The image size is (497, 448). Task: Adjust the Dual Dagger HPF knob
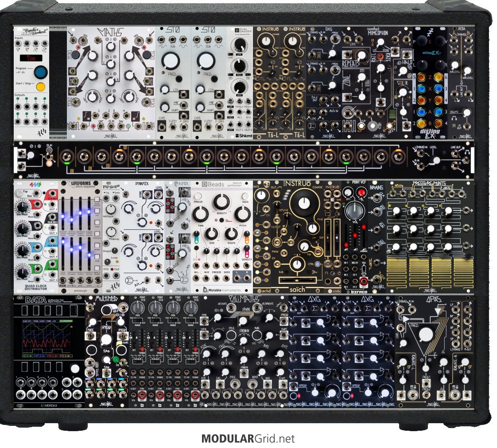click(240, 87)
